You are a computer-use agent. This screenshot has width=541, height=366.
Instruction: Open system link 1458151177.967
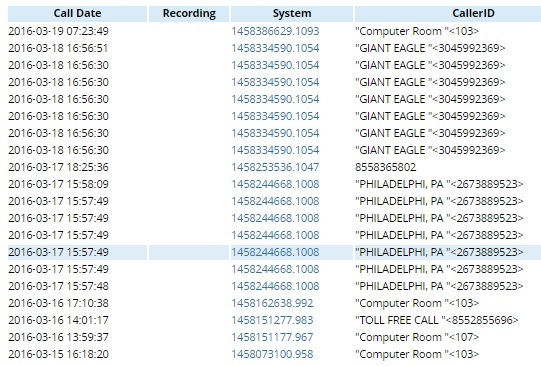pos(272,337)
